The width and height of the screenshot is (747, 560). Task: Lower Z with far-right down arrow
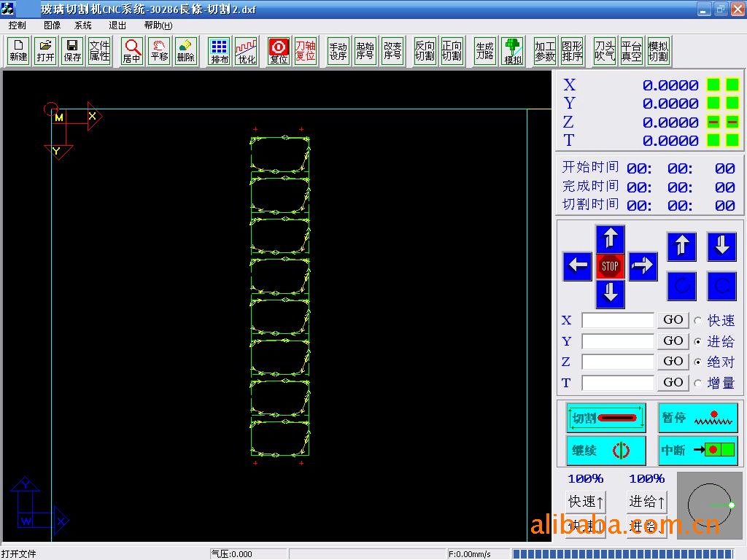(722, 246)
